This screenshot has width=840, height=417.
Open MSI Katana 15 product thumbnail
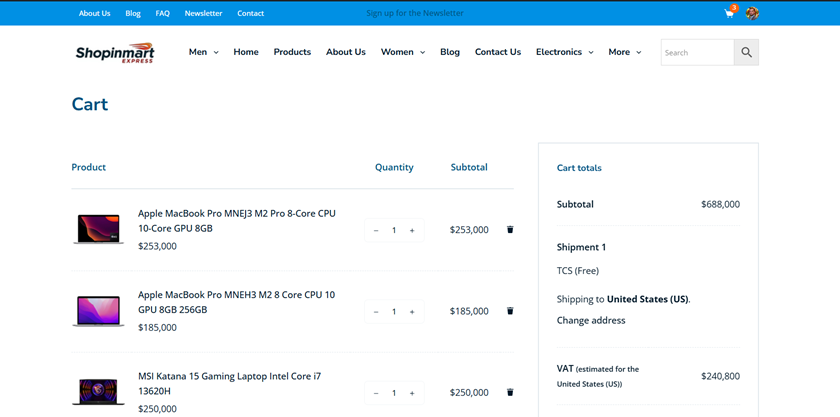[98, 390]
